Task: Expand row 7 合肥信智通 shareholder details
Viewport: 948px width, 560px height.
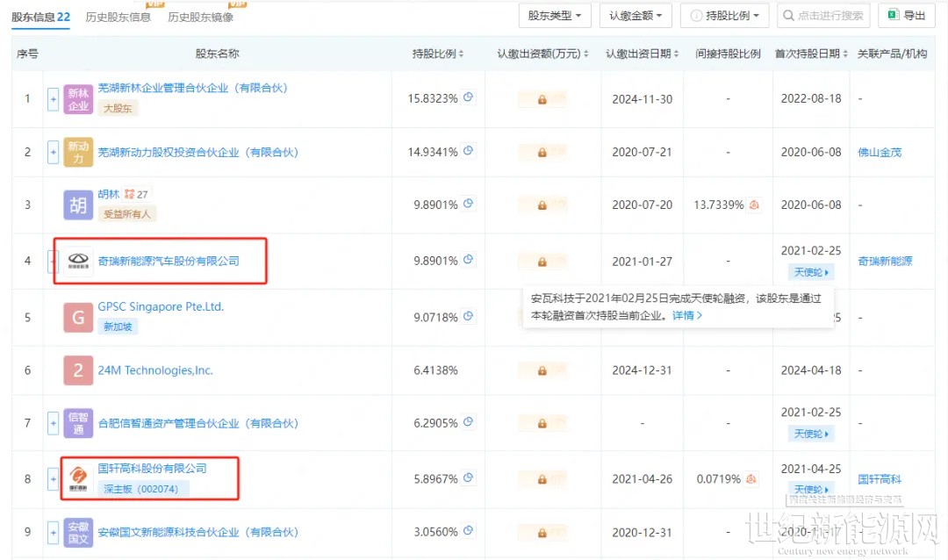Action: pos(53,423)
